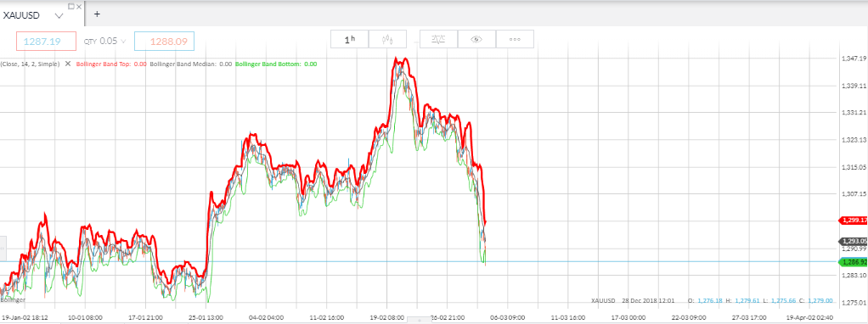
Task: Open the candlestick chart type selector
Action: click(387, 39)
